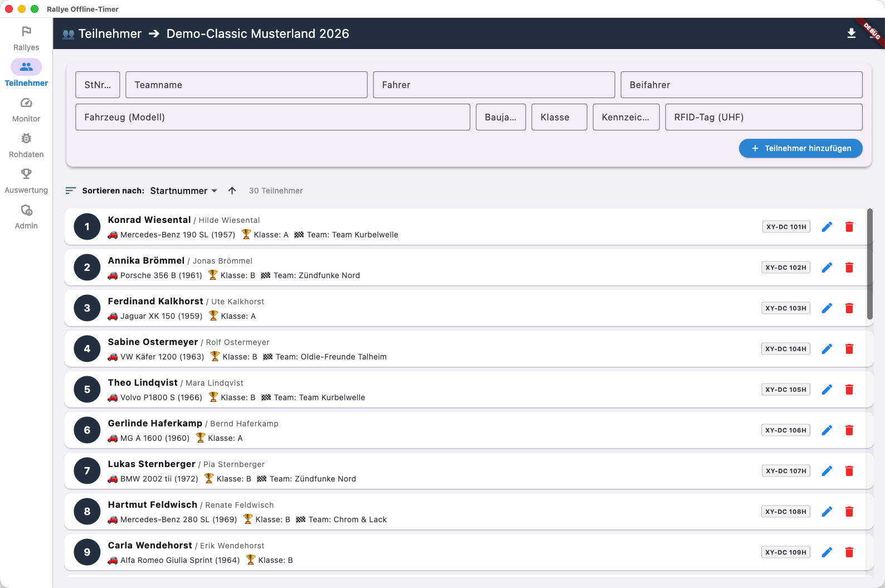885x588 pixels.
Task: Edit participant Theo Lindqvist
Action: click(x=827, y=390)
